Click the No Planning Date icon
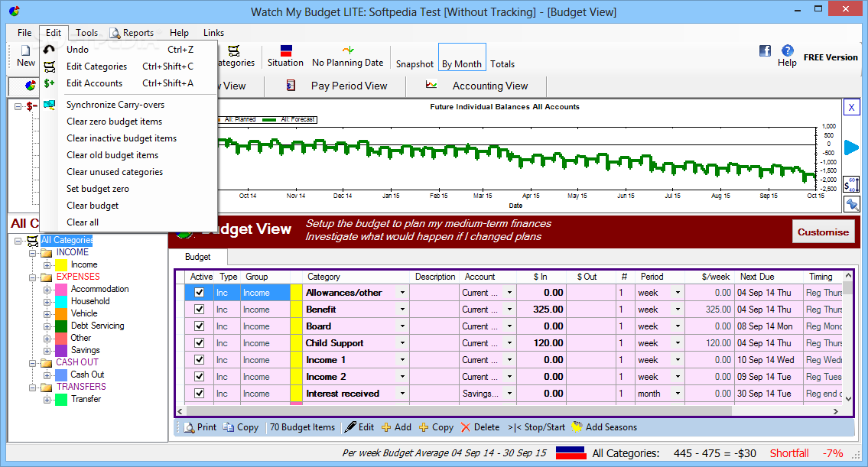 coord(348,50)
